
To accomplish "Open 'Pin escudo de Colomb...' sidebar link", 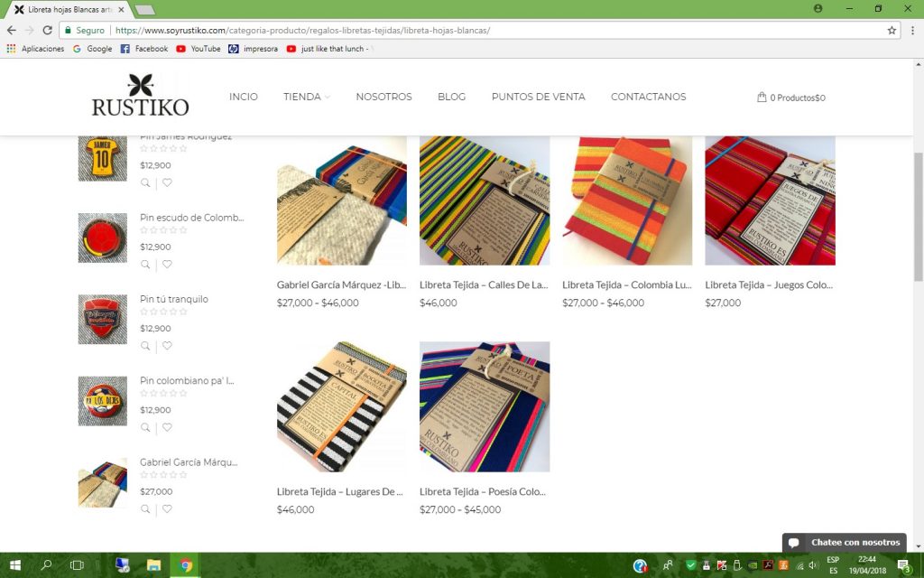I will 192,218.
